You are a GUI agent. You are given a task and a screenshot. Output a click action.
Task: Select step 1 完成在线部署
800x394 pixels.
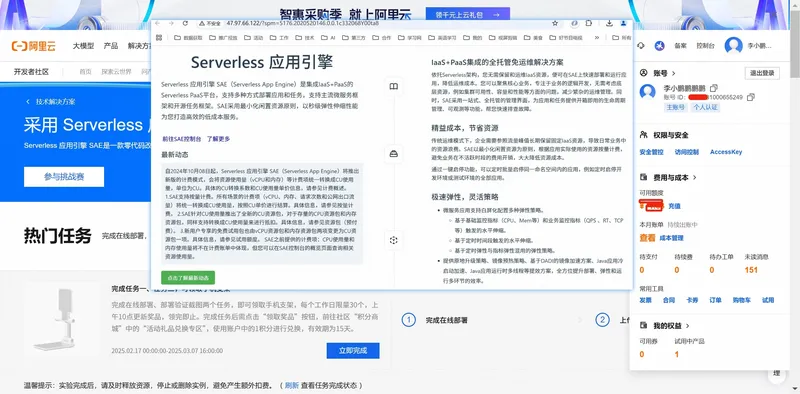tap(434, 321)
